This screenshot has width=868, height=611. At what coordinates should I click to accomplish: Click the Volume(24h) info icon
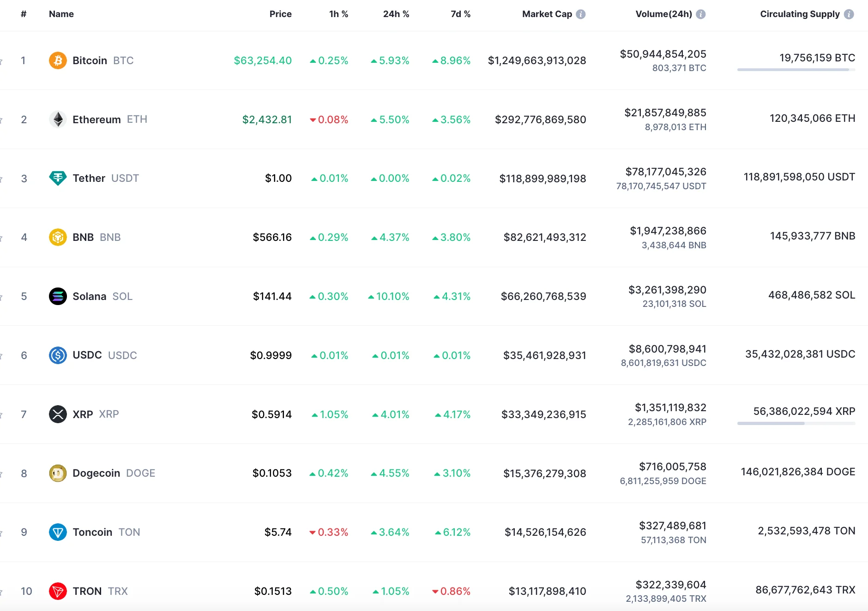tap(701, 14)
